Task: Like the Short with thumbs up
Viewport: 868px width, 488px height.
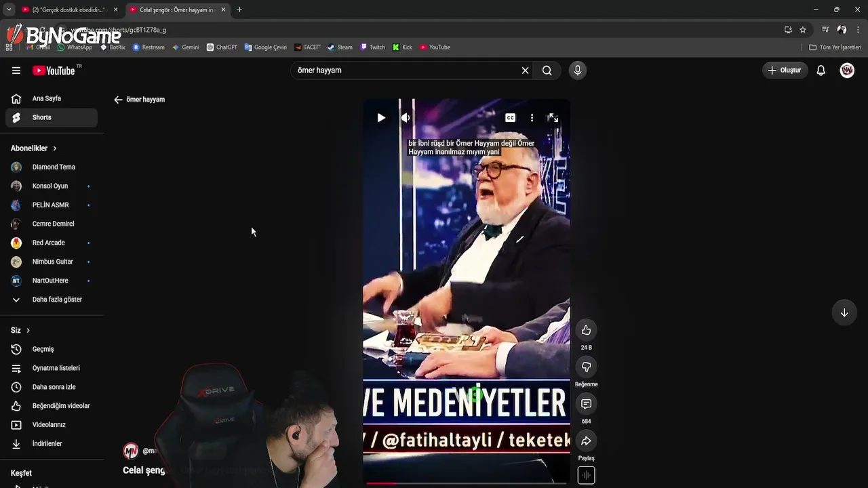Action: tap(586, 330)
